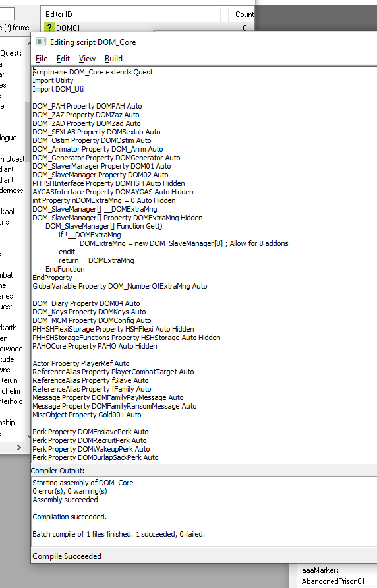Click the 'Message Property DOMFamilyPayMessage Auto' line
The width and height of the screenshot is (377, 588).
pos(108,398)
